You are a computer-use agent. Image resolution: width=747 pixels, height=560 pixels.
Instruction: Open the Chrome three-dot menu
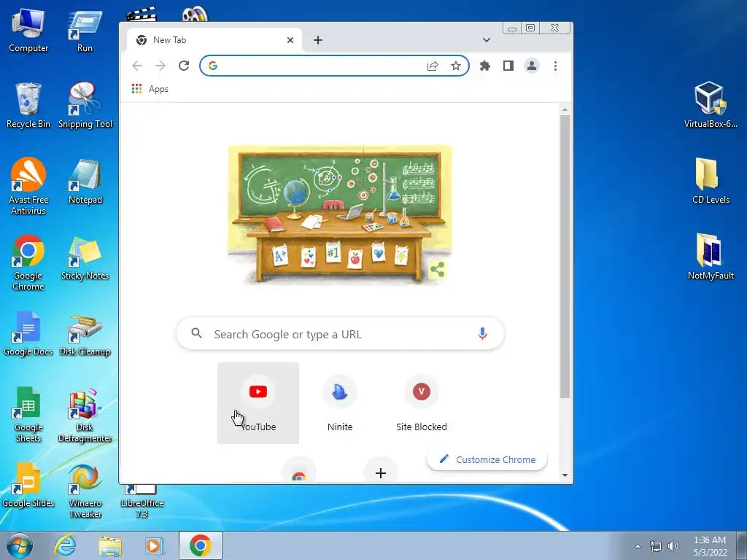tap(555, 66)
